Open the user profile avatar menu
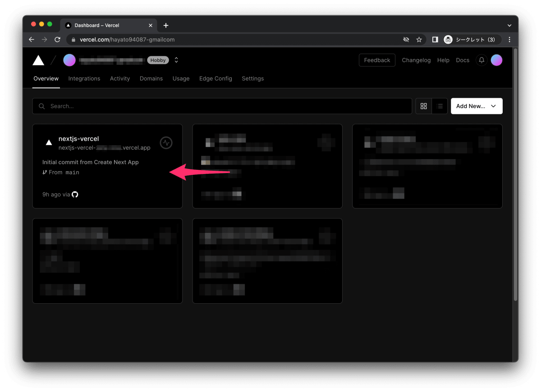The image size is (541, 392). coord(496,60)
